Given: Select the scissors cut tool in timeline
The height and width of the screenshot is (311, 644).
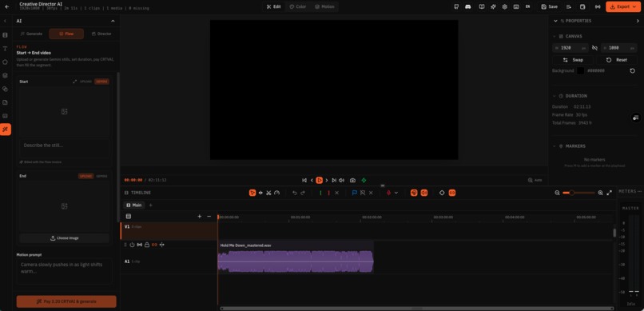Looking at the screenshot, I should tap(268, 193).
